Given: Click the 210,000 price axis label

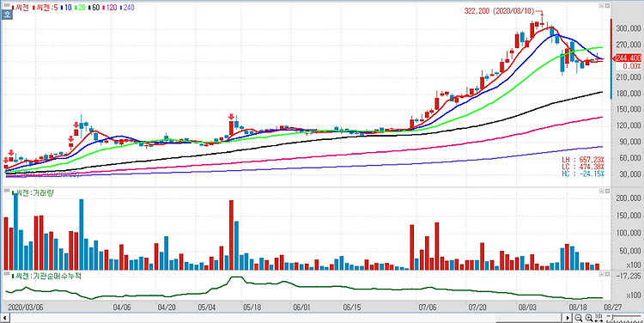Looking at the screenshot, I should click(x=628, y=76).
